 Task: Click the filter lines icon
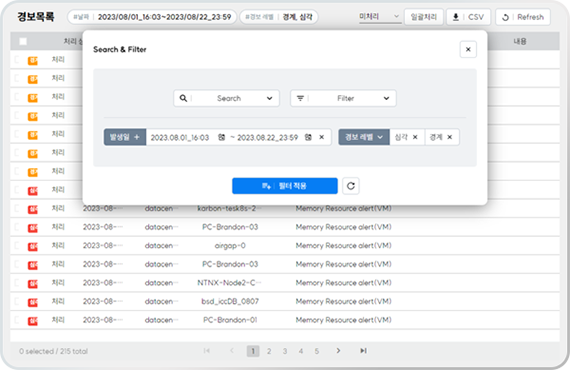pos(300,98)
